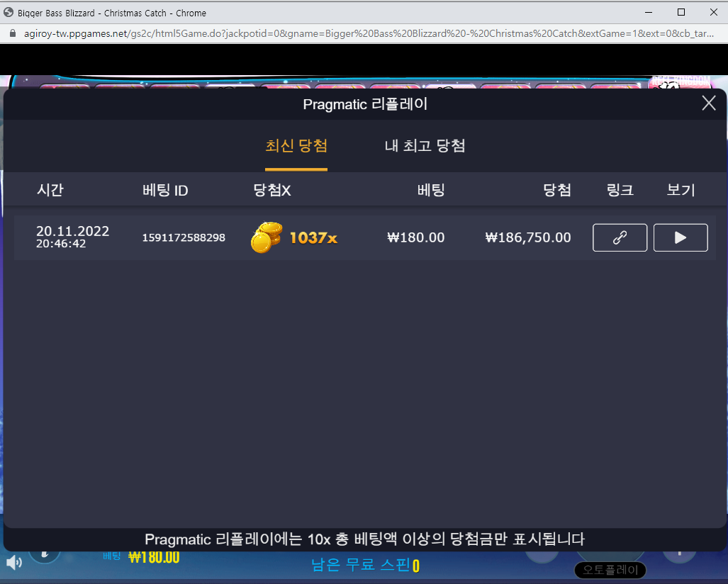Select the ₩186,750.00 win amount
This screenshot has height=584, width=728.
pos(528,237)
